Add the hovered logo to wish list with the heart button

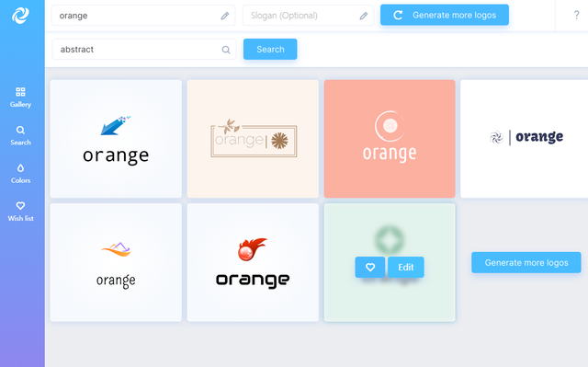pyautogui.click(x=370, y=267)
